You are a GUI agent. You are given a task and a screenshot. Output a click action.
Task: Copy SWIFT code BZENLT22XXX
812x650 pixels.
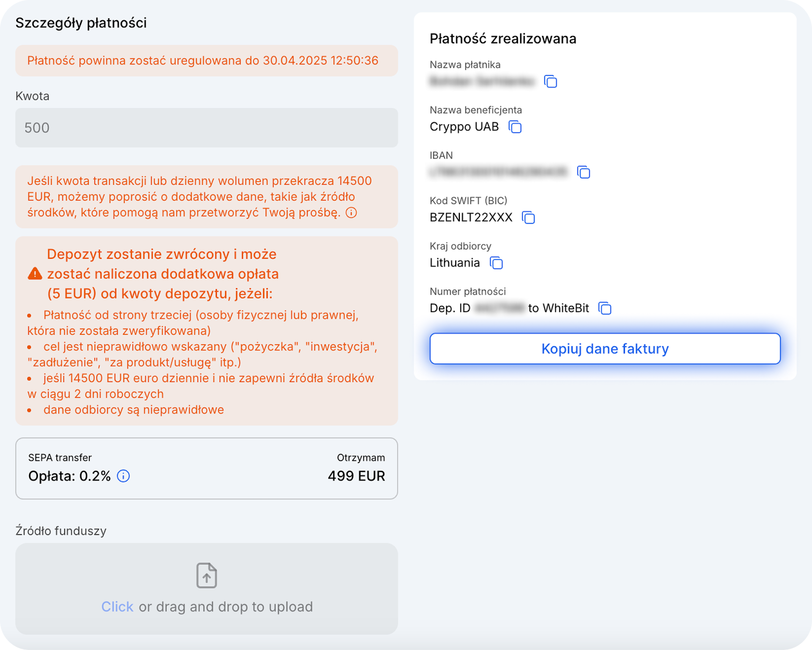pos(528,218)
